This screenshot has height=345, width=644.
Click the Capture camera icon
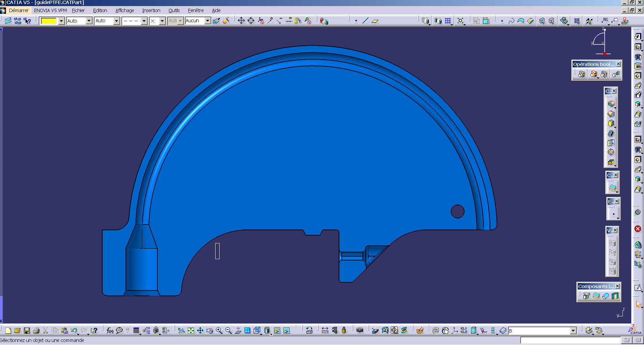[360, 331]
